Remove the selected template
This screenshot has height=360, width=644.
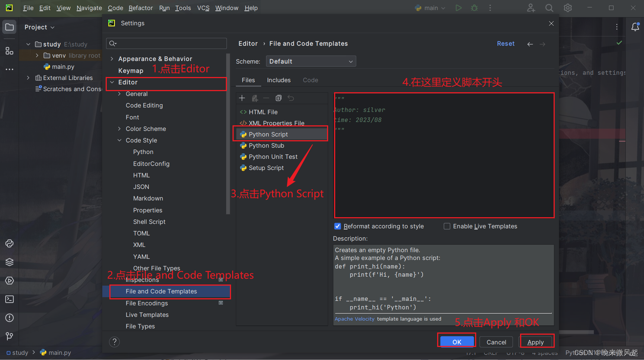point(266,98)
